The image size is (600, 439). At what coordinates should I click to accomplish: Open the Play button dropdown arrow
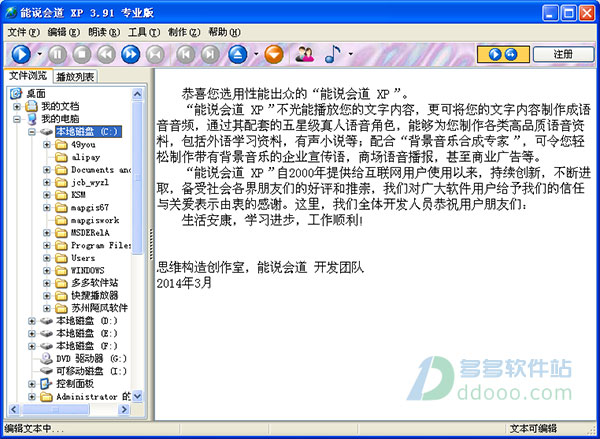point(40,54)
